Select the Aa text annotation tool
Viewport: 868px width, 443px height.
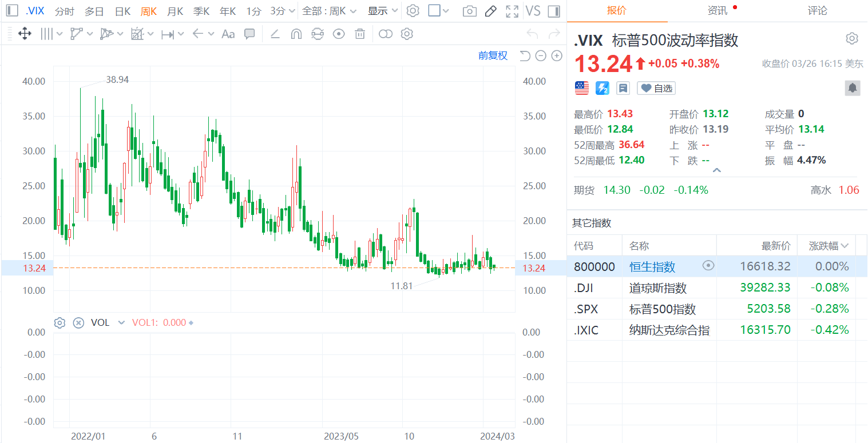228,34
